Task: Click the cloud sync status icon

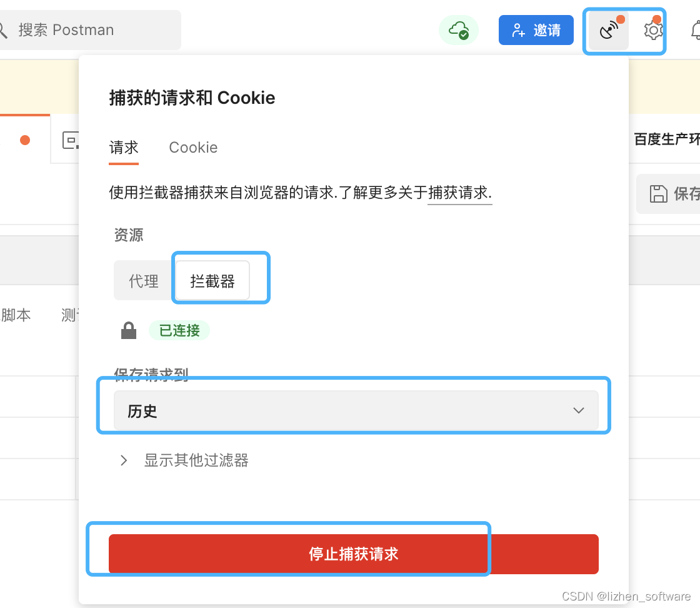Action: pyautogui.click(x=459, y=31)
